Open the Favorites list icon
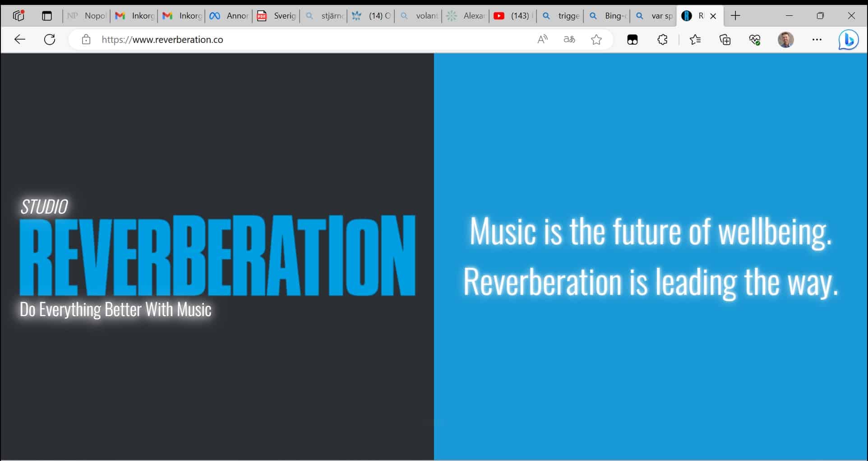This screenshot has height=461, width=868. point(695,40)
